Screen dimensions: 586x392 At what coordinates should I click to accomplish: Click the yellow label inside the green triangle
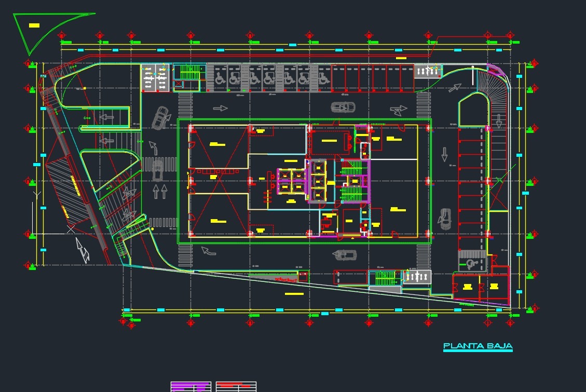34,25
